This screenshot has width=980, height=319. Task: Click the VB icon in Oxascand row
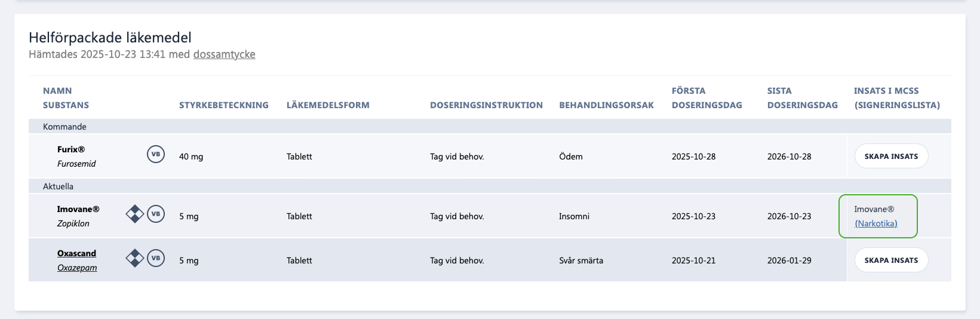click(156, 258)
